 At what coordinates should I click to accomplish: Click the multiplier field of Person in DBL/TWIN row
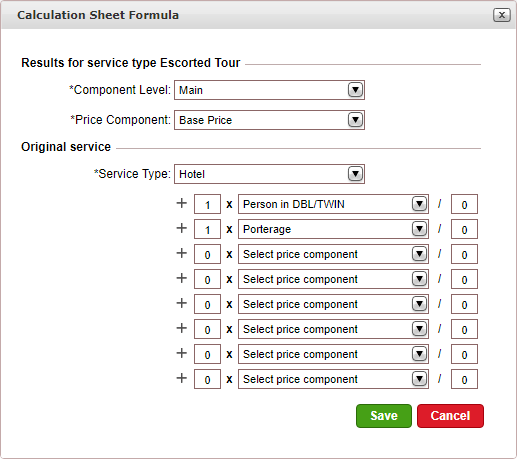coord(207,204)
